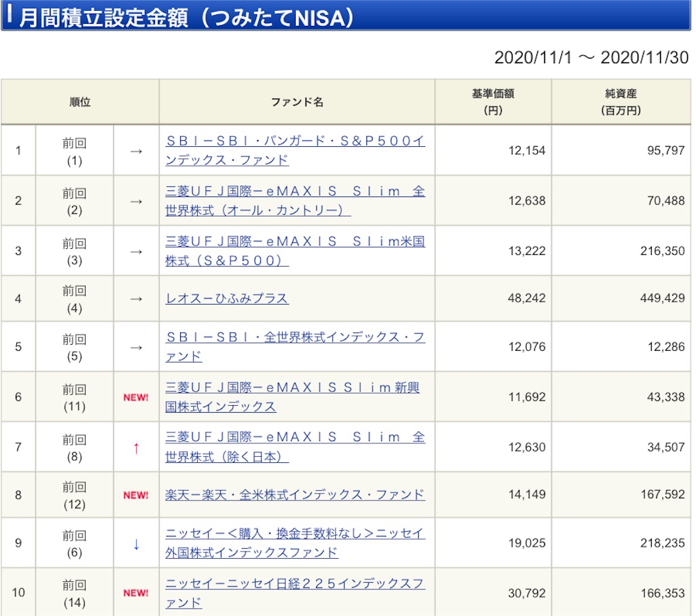This screenshot has height=616, width=696.
Task: Click the ファンド名 column header
Action: [297, 102]
